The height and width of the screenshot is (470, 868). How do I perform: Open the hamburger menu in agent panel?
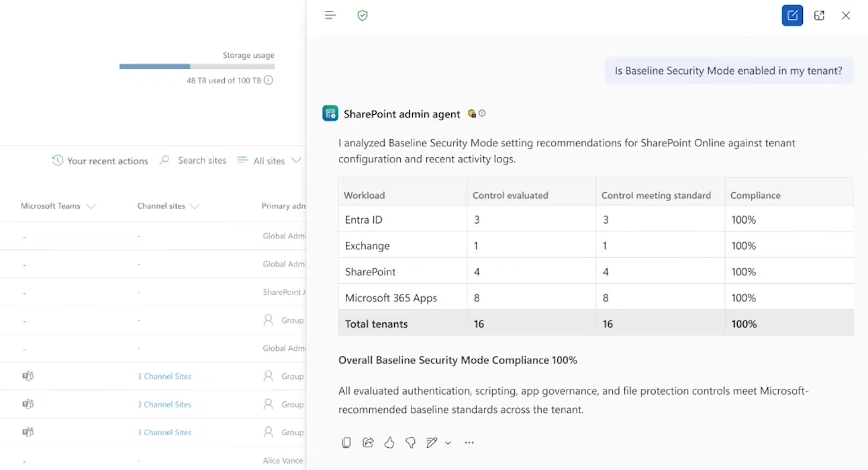[x=330, y=15]
